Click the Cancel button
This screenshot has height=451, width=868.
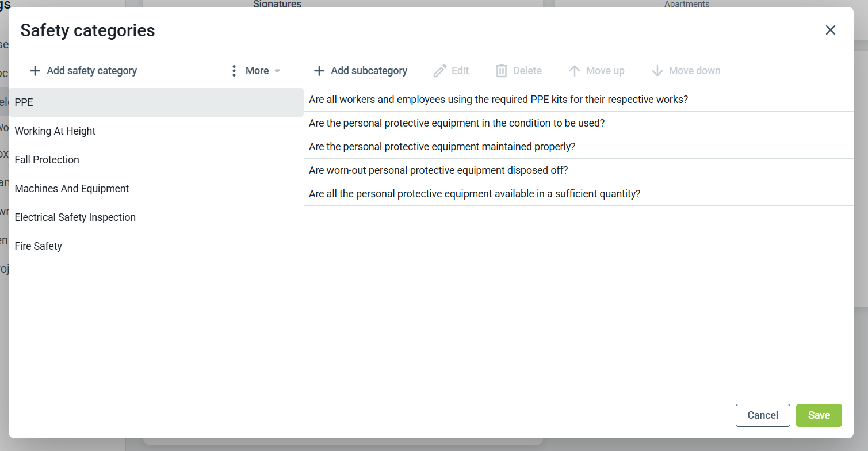tap(763, 415)
